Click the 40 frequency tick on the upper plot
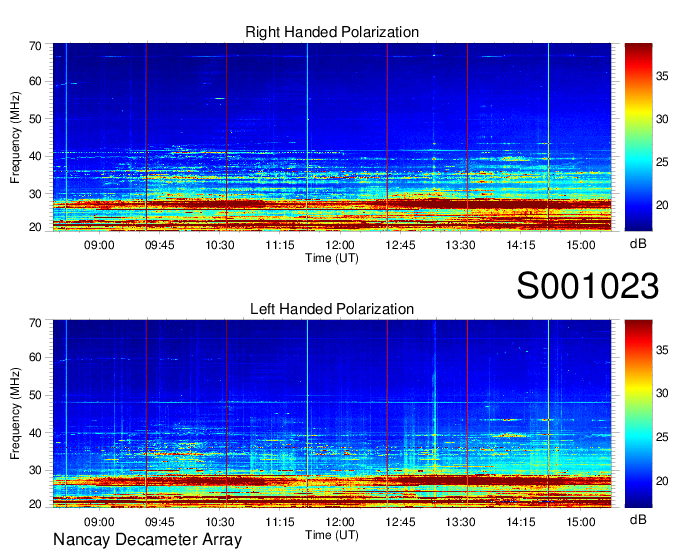 point(35,156)
